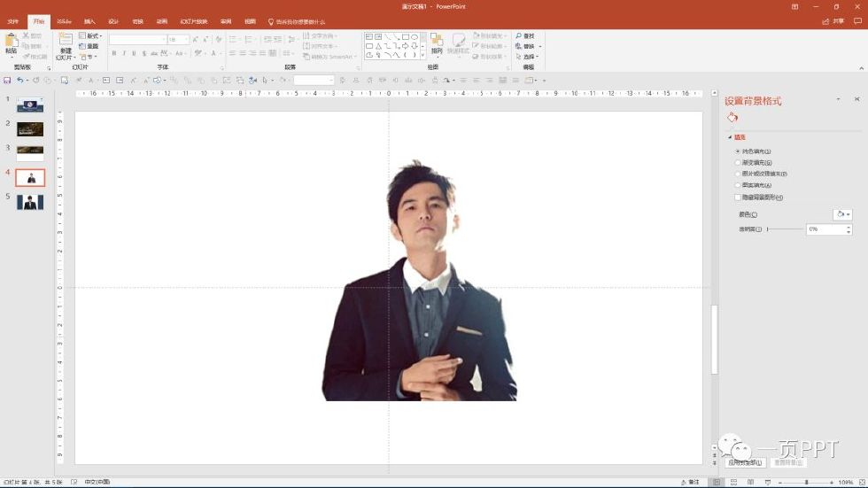Click the Paste clipboard icon
This screenshot has height=488, width=868.
[x=11, y=41]
